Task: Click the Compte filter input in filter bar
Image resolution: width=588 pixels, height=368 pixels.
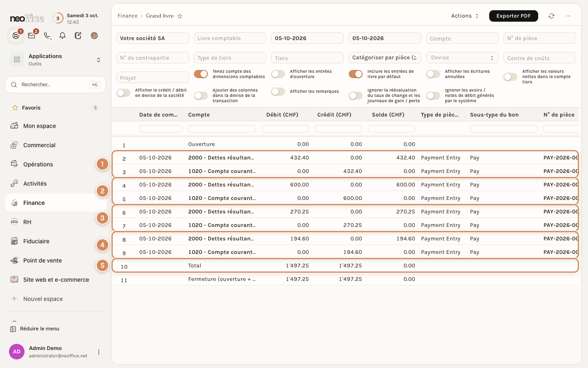Action: (x=462, y=38)
